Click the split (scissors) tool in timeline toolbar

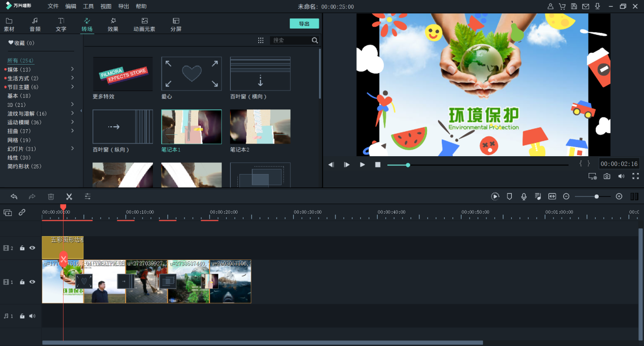[69, 196]
